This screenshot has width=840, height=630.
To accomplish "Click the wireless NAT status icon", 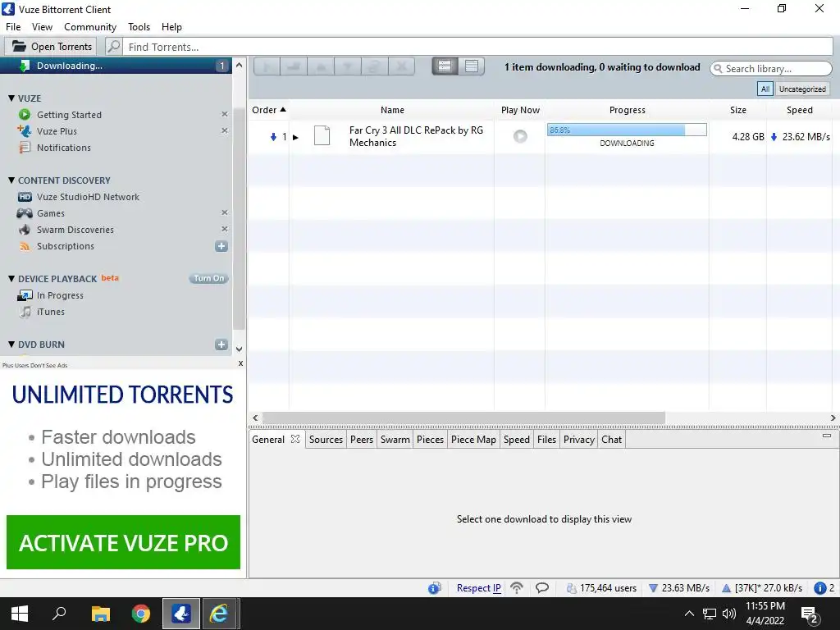I will pos(517,588).
